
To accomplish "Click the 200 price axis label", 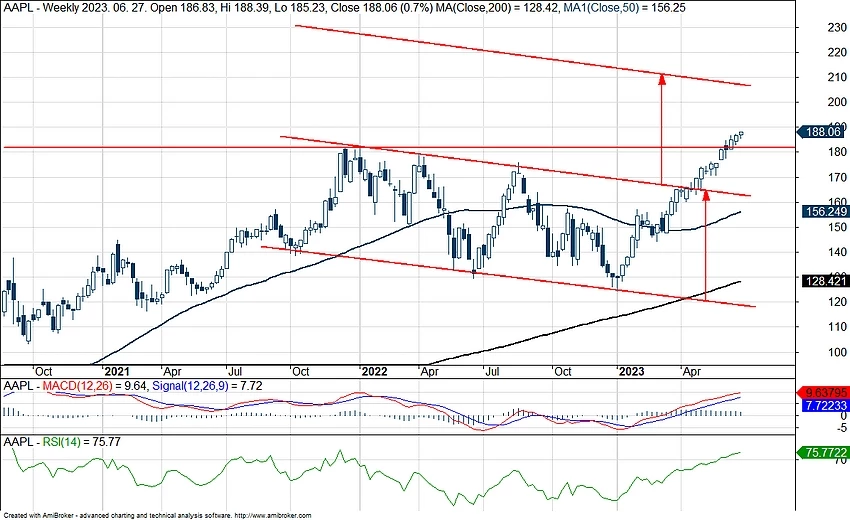I will pyautogui.click(x=837, y=102).
